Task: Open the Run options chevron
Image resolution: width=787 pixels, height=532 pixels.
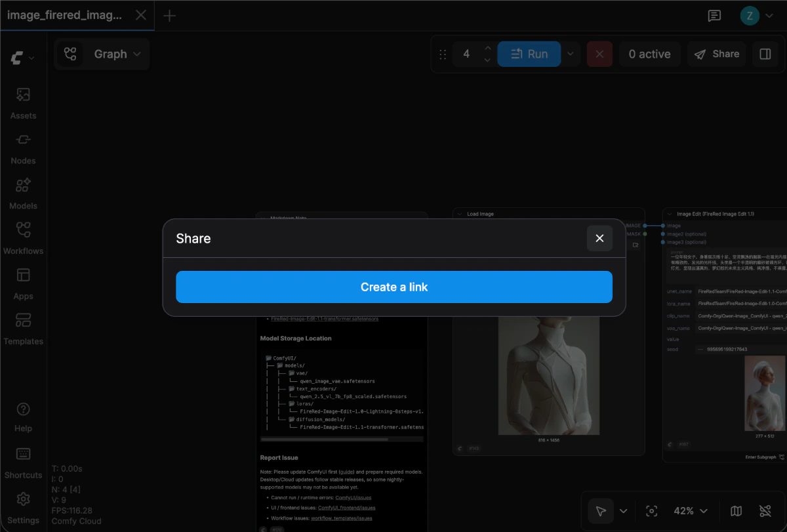Action: pyautogui.click(x=570, y=54)
